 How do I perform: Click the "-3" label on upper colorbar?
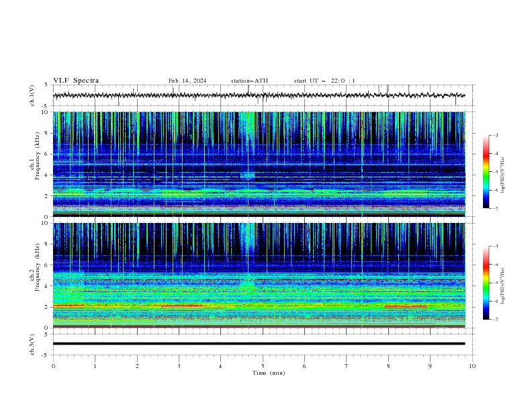click(x=496, y=135)
